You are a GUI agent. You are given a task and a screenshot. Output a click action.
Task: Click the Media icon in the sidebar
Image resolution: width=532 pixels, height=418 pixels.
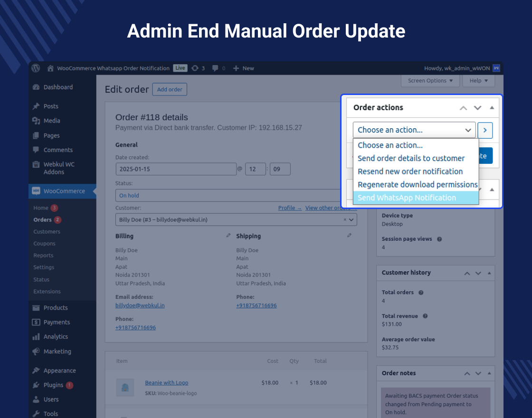[36, 121]
